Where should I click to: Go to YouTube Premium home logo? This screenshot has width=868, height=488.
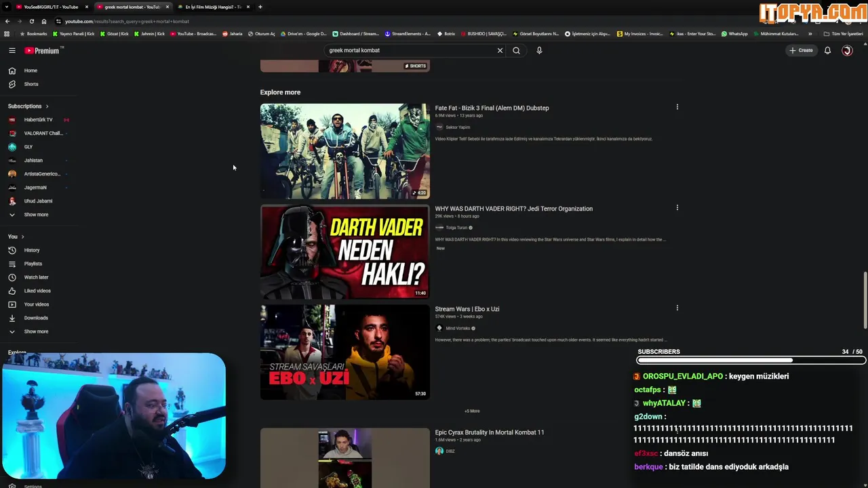click(x=43, y=50)
